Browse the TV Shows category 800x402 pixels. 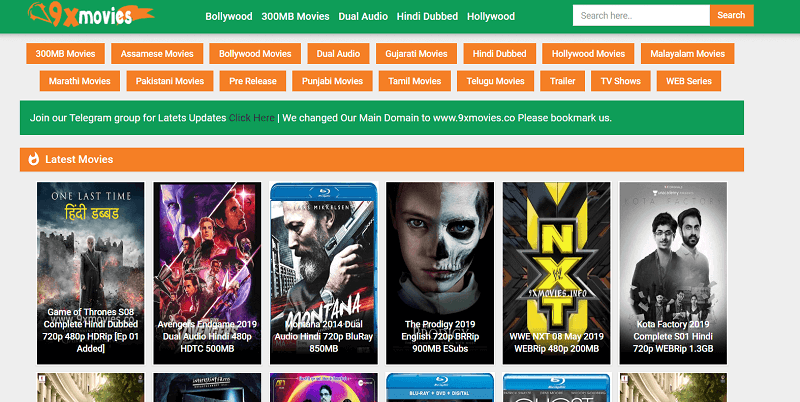pos(620,81)
